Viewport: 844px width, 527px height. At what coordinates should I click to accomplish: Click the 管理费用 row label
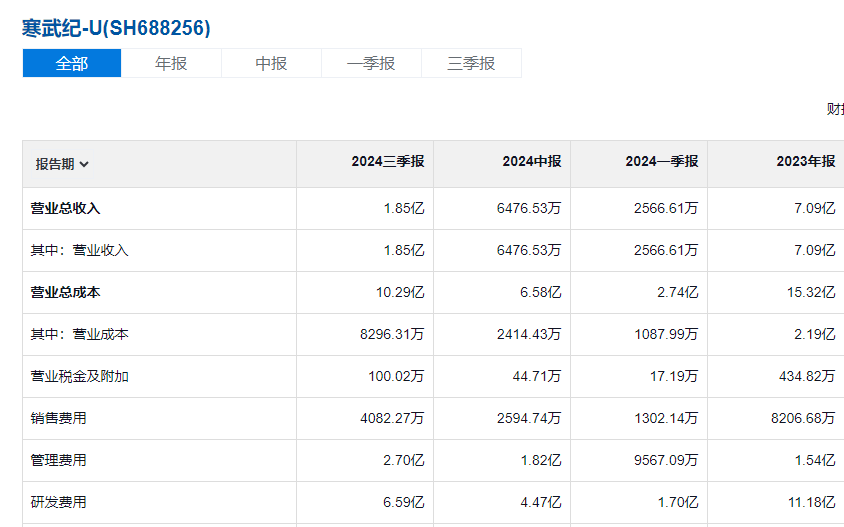pyautogui.click(x=59, y=461)
